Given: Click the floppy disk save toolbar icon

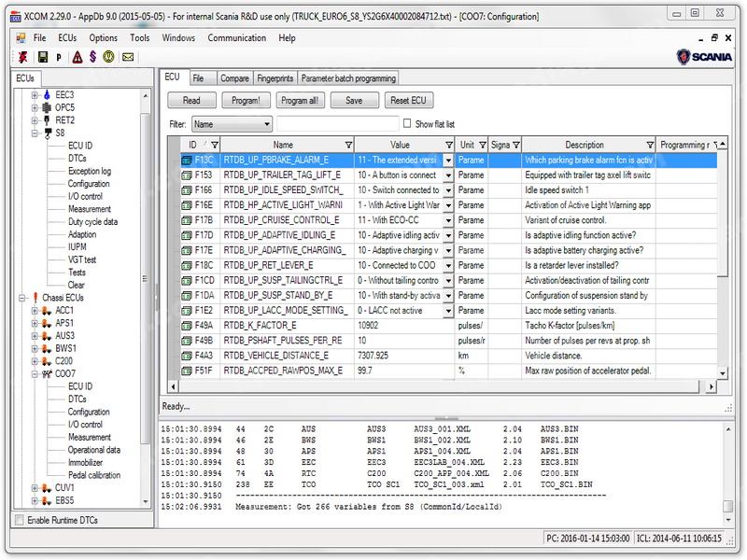Looking at the screenshot, I should coord(43,57).
